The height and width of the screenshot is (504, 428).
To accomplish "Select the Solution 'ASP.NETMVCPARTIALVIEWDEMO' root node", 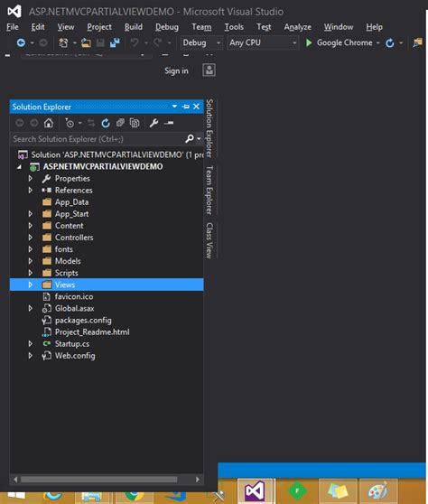I will 117,154.
